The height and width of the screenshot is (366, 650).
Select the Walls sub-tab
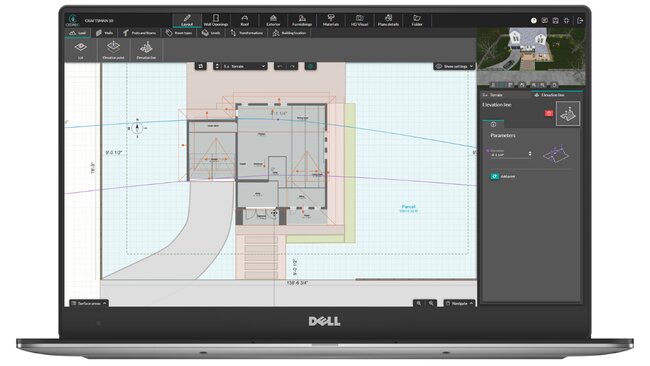(104, 33)
